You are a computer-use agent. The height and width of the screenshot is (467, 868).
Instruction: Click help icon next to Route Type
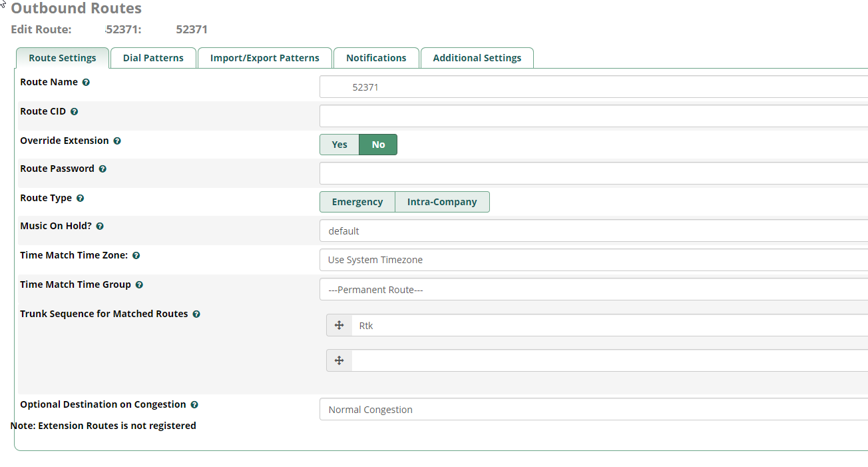(80, 199)
